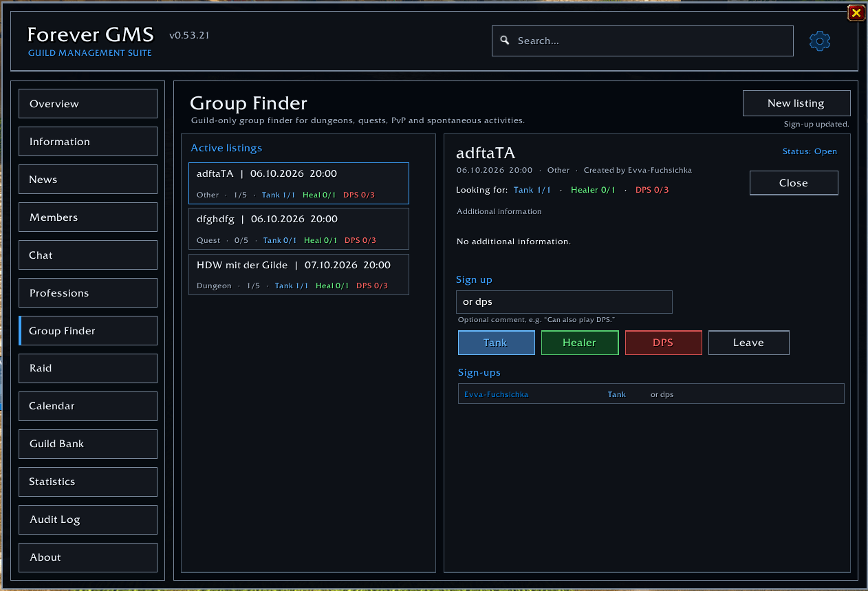Screen dimensions: 868x591
Task: Click Tank 1/1 in the HDW mit der Gilde listing
Action: [292, 286]
